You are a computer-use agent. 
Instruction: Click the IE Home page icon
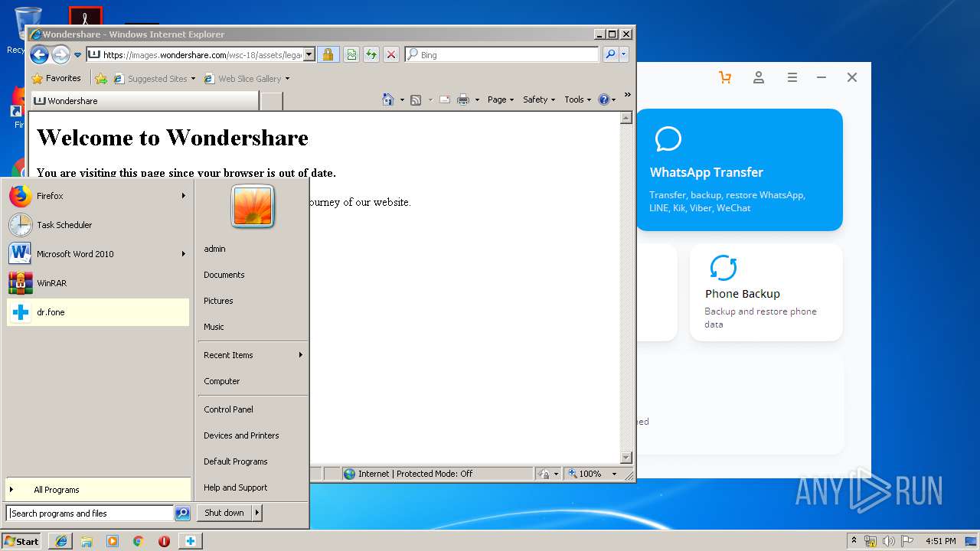pyautogui.click(x=388, y=99)
